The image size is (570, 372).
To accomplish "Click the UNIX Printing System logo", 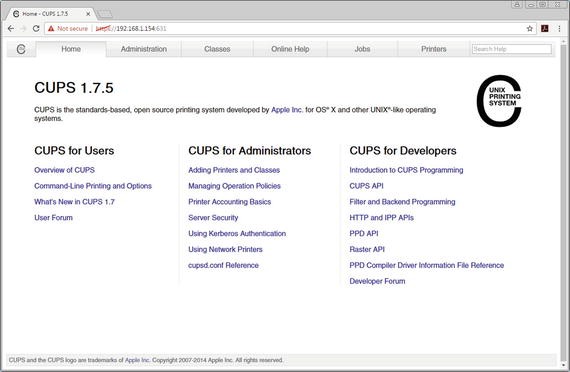I will tap(499, 101).
